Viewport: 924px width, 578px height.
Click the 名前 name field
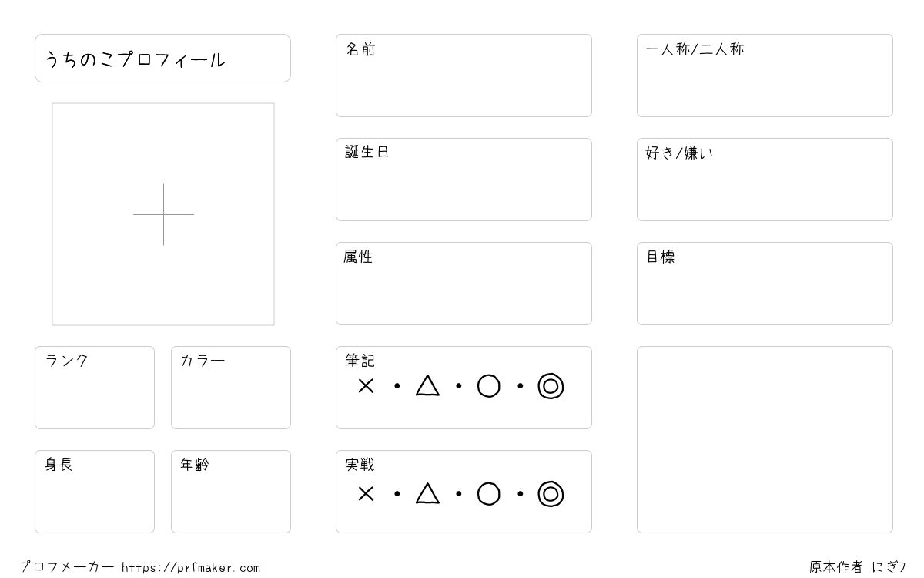[x=464, y=76]
